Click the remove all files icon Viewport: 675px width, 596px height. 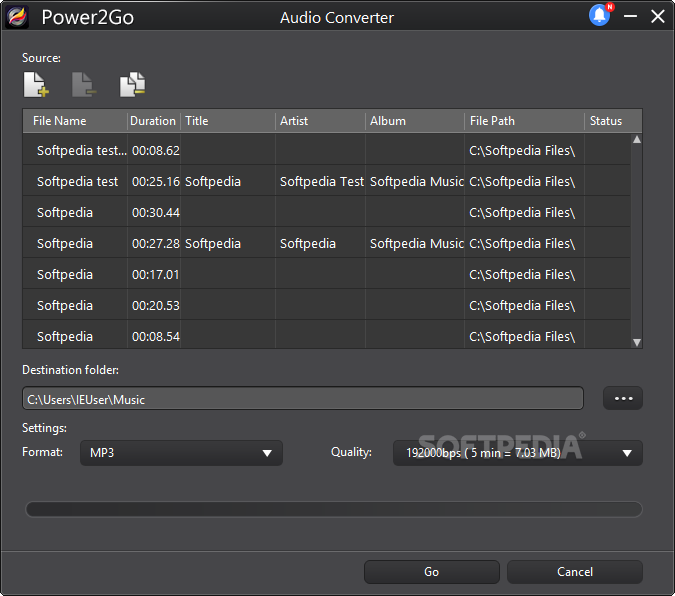[132, 84]
